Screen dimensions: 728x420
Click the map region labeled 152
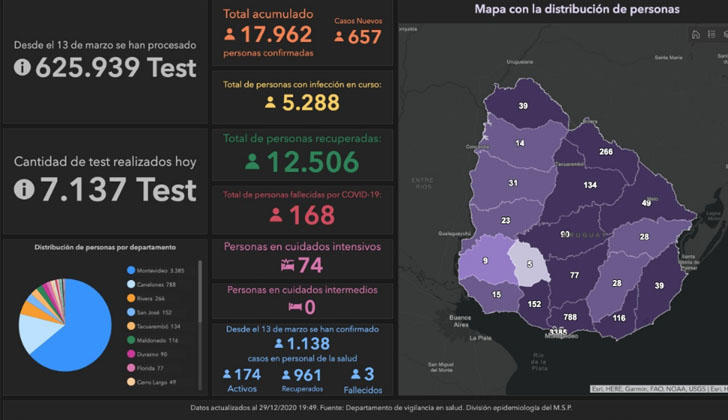534,304
